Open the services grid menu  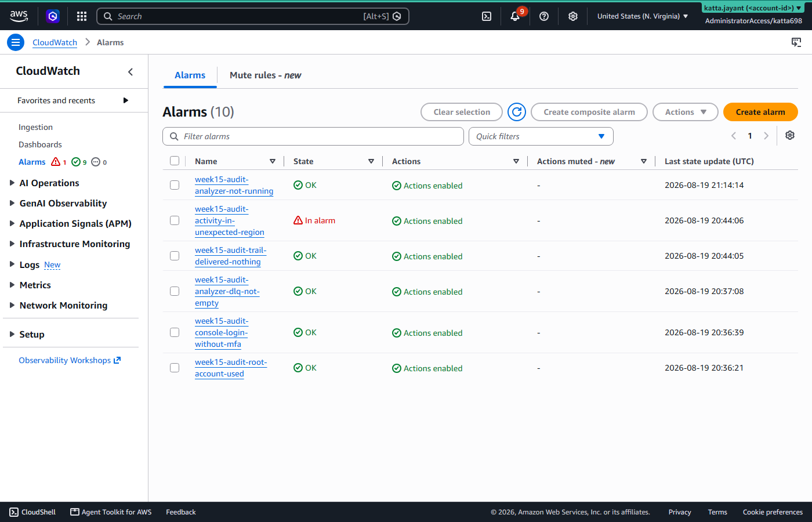tap(82, 16)
